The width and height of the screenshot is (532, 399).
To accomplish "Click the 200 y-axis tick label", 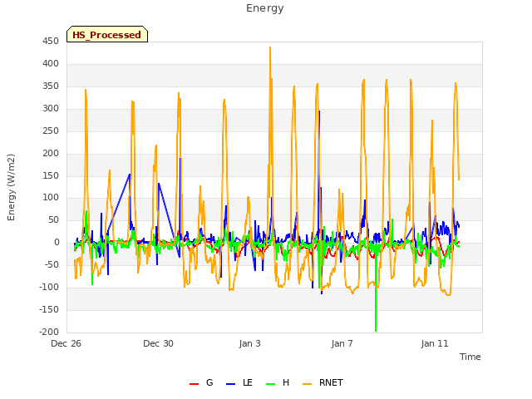I will coord(51,153).
